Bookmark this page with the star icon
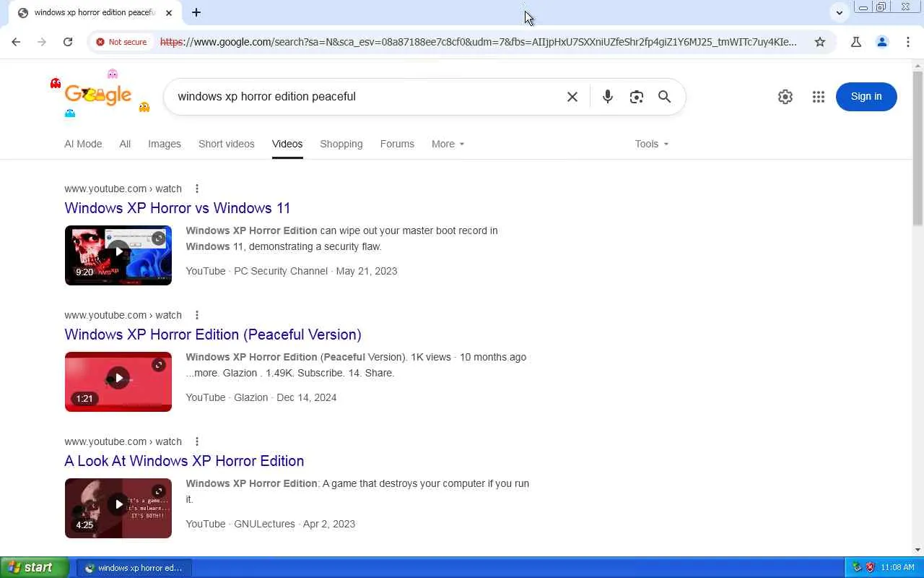924x578 pixels. click(x=820, y=42)
